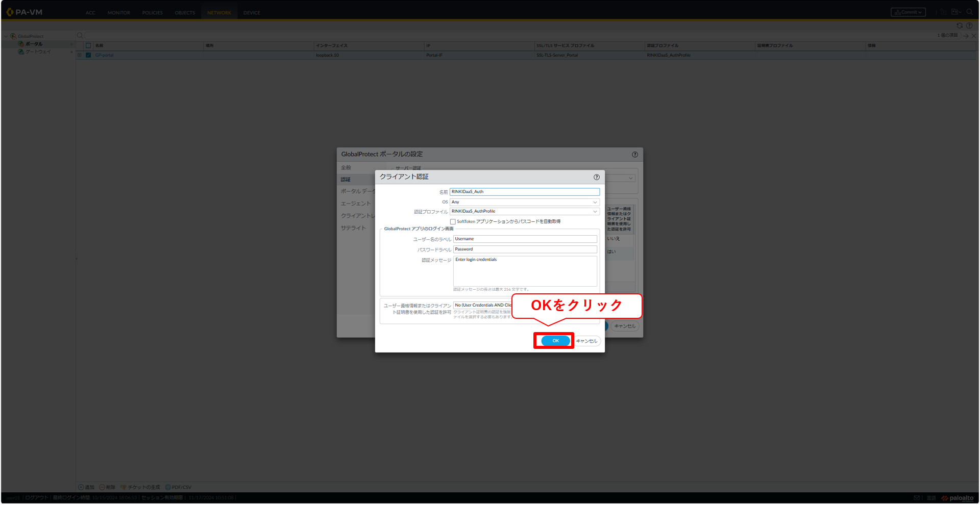Open help for GlobalProtect ポータルの設定 dialog
The width and height of the screenshot is (980, 505).
tap(634, 155)
